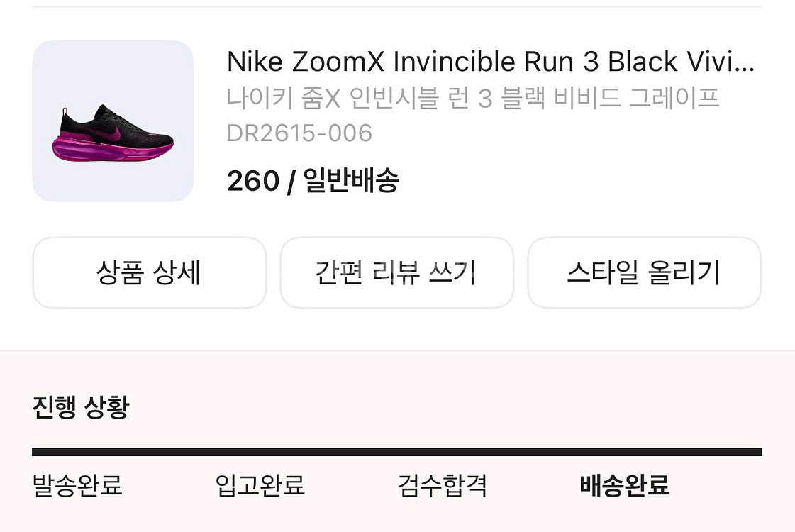This screenshot has height=532, width=795.
Task: Select the bold 배송완료 status step
Action: [625, 486]
